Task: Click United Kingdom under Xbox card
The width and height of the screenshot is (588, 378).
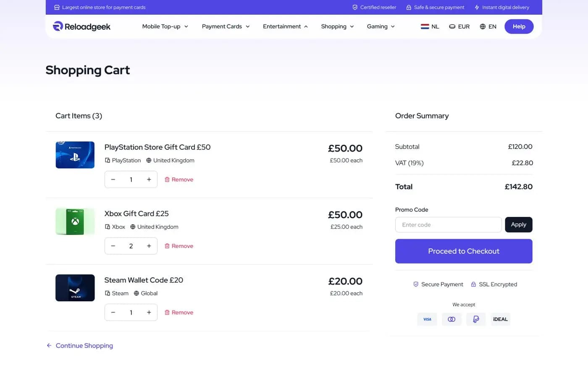Action: pos(154,227)
